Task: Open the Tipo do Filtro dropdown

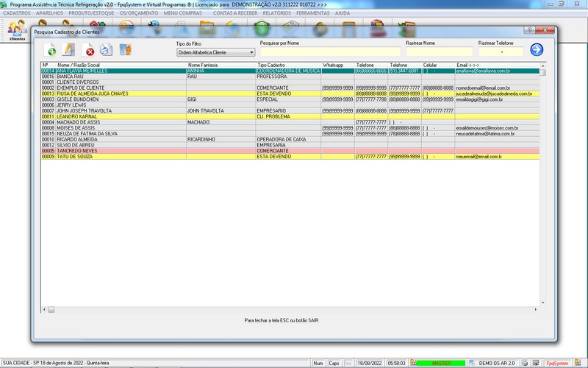Action: [216, 52]
